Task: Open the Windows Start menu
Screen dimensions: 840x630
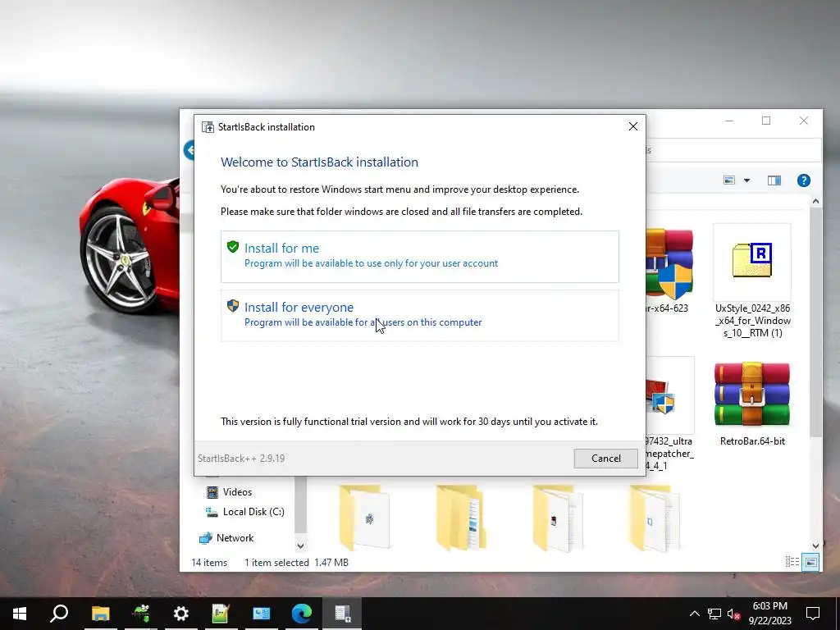Action: [20, 614]
